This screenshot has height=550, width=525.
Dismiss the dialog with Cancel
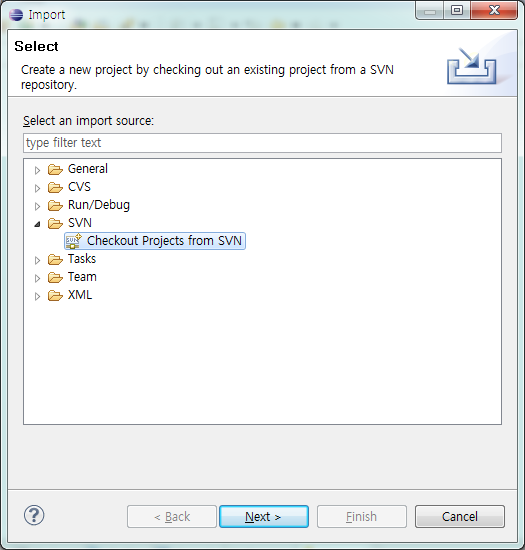click(459, 516)
